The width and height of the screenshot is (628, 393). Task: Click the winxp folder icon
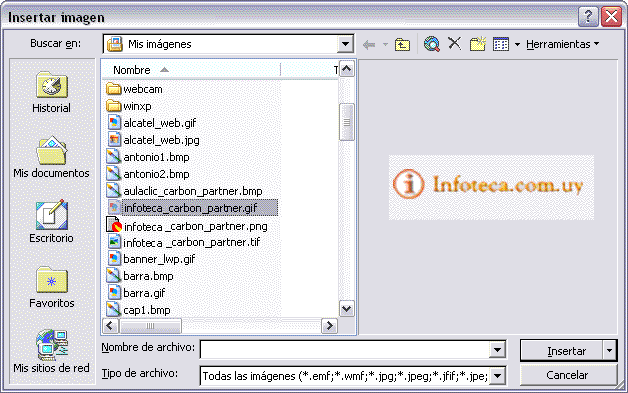[114, 106]
